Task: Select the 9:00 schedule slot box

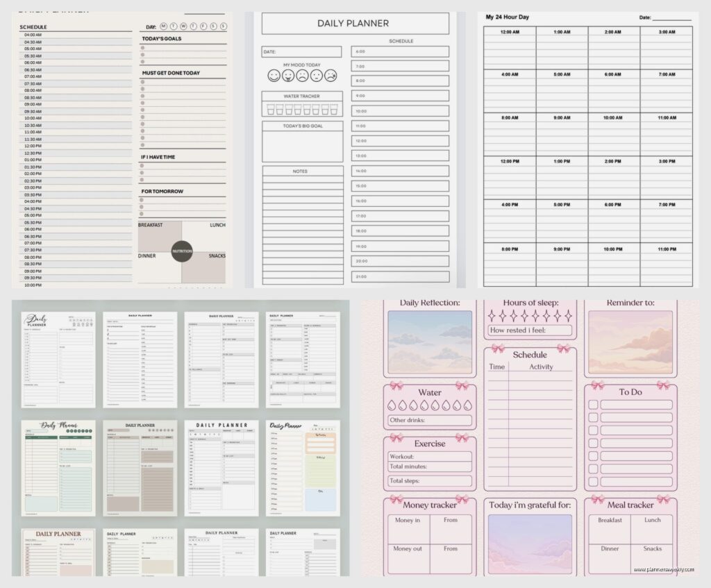Action: click(x=399, y=96)
